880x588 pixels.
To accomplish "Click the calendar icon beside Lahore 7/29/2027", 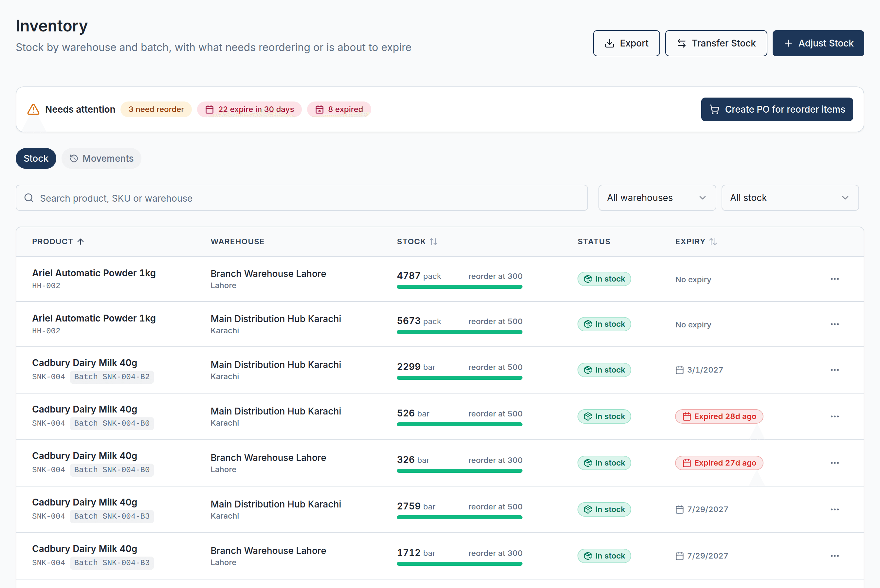I will 679,556.
